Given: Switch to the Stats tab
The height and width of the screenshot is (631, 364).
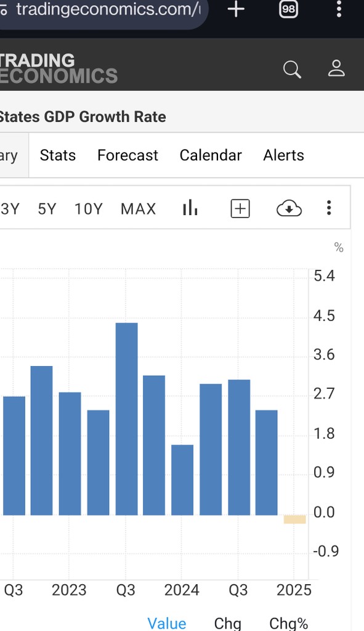Looking at the screenshot, I should click(57, 155).
